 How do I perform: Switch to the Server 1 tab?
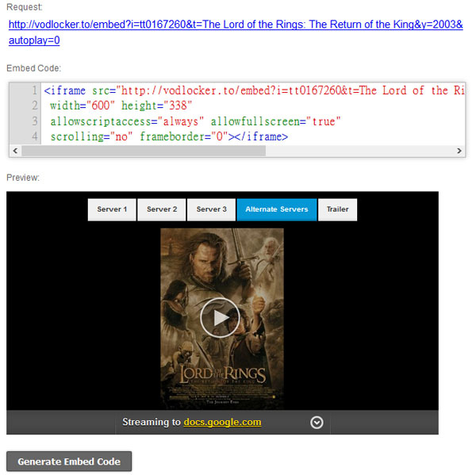112,209
